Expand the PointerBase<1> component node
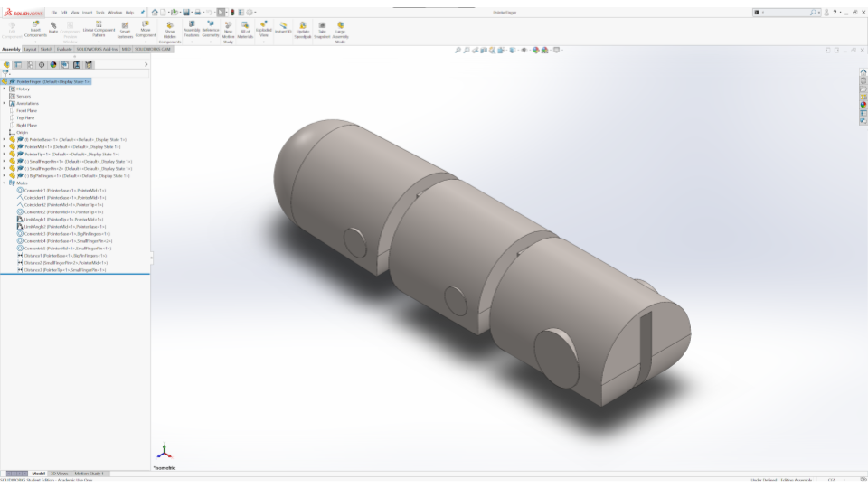868x488 pixels. [x=4, y=140]
